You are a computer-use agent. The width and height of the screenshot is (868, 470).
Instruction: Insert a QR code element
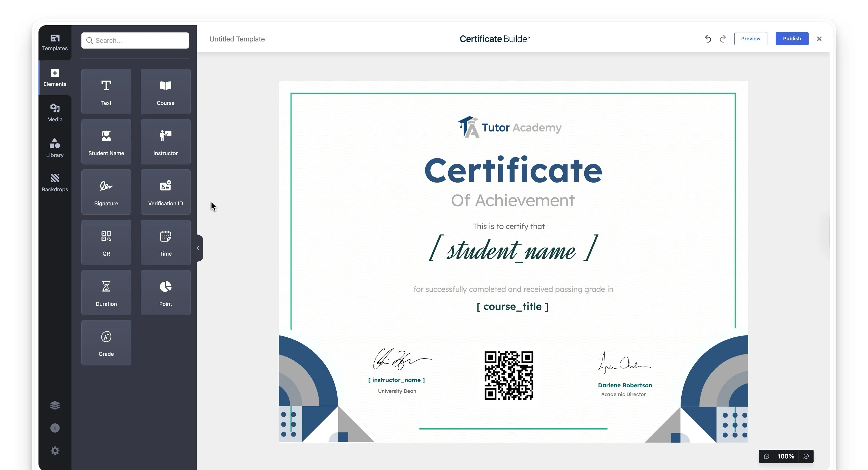(106, 242)
